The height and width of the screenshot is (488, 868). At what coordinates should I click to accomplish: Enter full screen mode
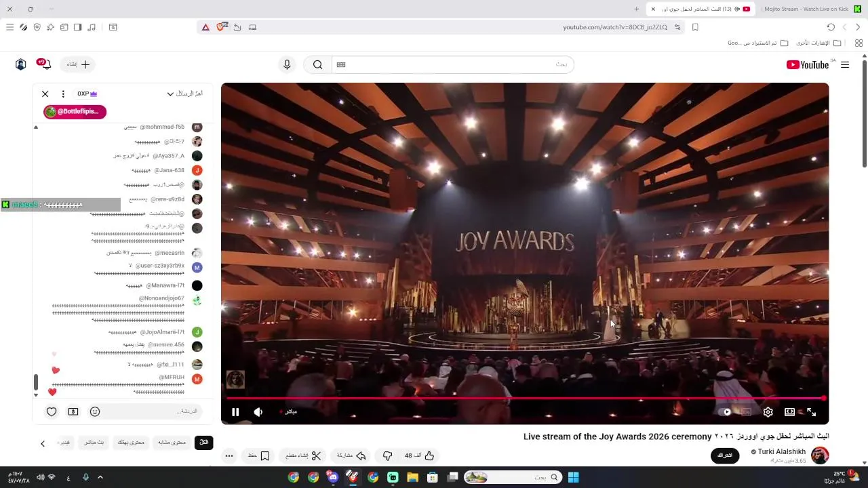pyautogui.click(x=812, y=412)
